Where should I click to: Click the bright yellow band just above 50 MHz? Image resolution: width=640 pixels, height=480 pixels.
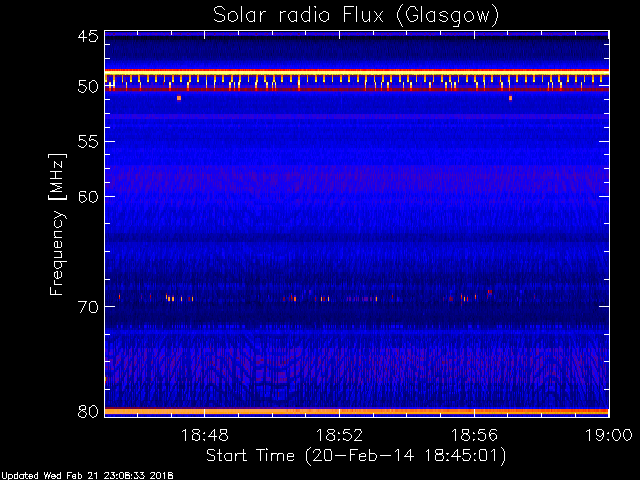click(x=357, y=72)
